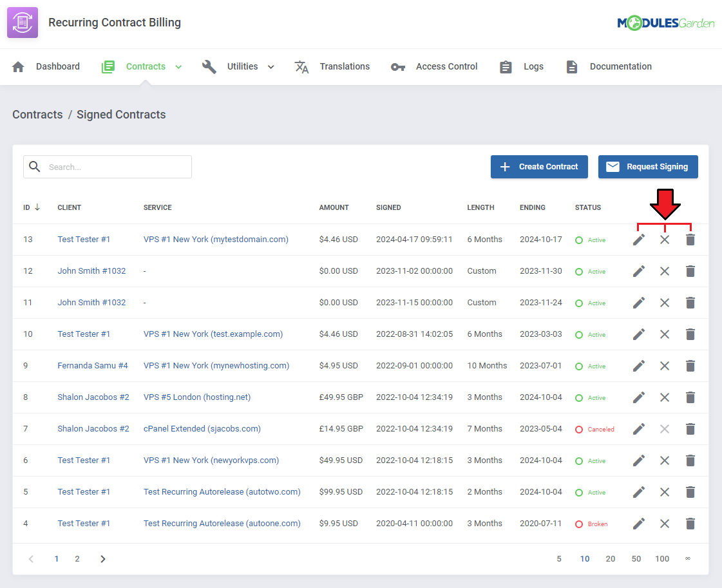Edit contract 9 with the pencil icon

tap(639, 366)
